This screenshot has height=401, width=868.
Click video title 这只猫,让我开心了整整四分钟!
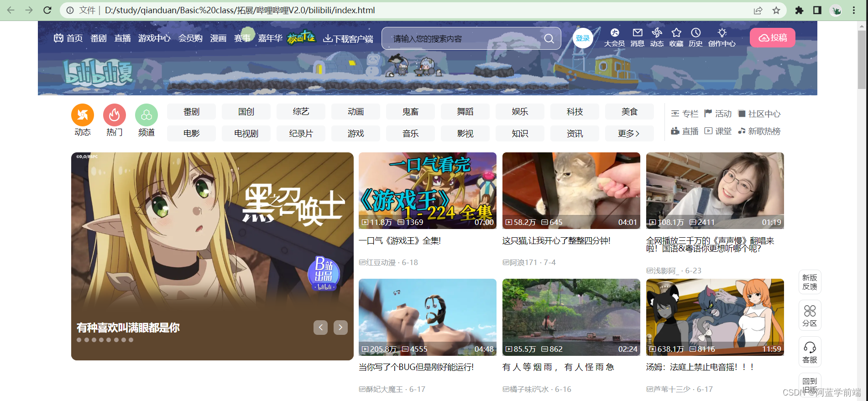tap(556, 240)
